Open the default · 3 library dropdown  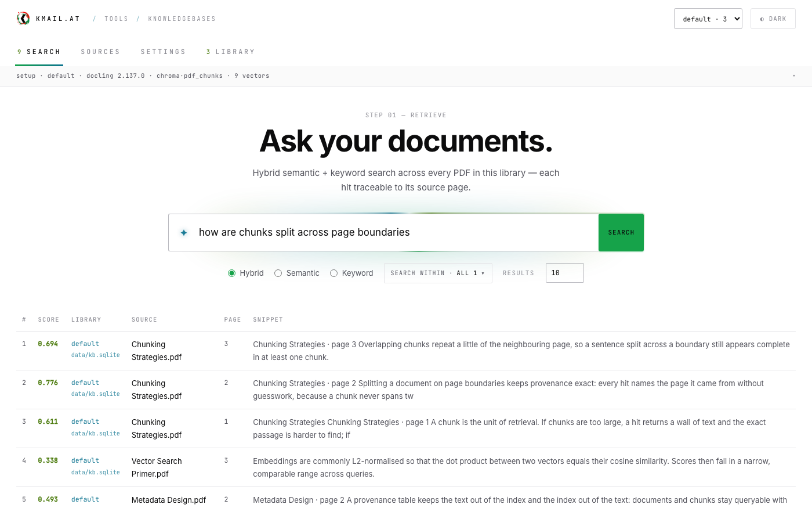point(708,19)
